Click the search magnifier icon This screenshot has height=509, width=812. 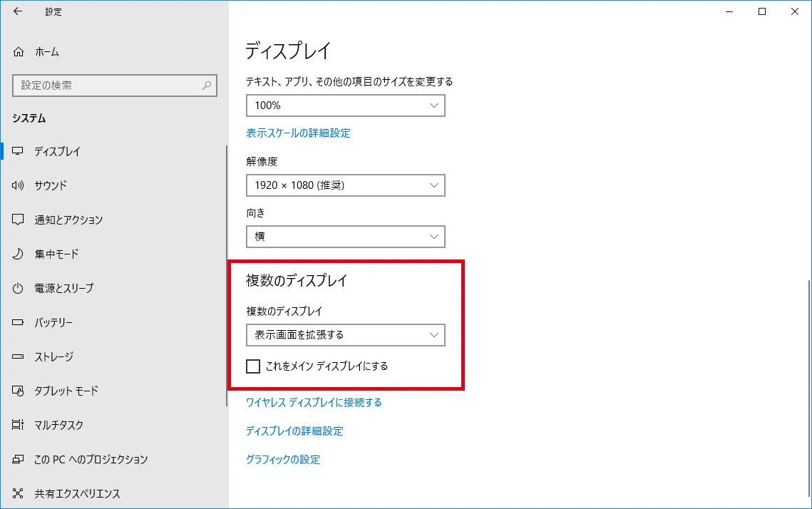[x=207, y=86]
